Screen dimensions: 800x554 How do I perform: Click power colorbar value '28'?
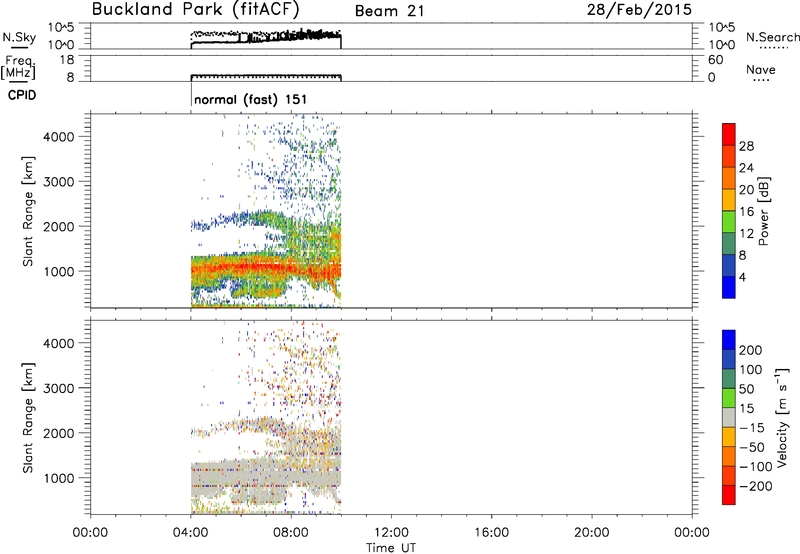746,146
